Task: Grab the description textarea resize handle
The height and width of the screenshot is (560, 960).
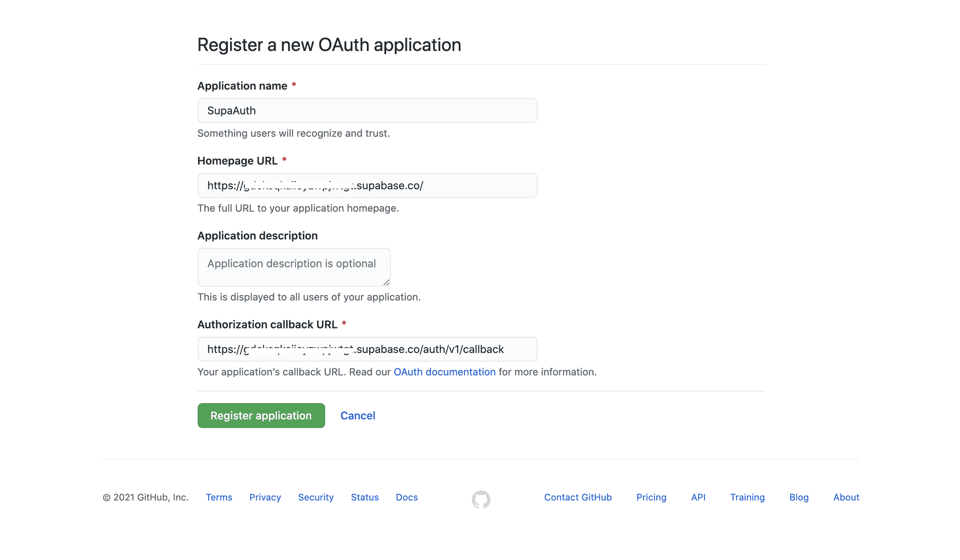Action: (386, 282)
